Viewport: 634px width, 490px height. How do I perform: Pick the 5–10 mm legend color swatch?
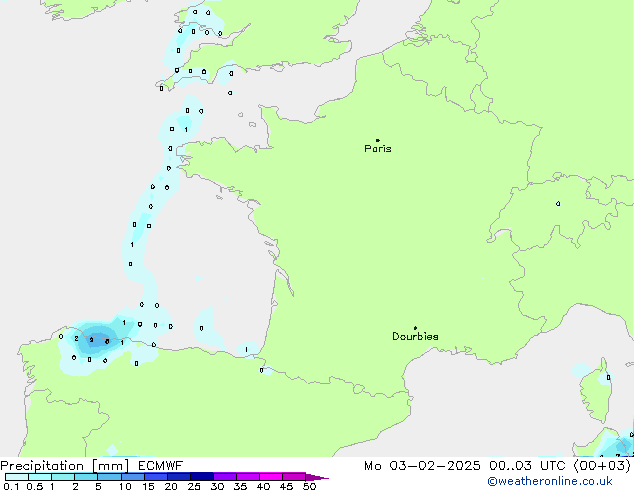pos(109,477)
